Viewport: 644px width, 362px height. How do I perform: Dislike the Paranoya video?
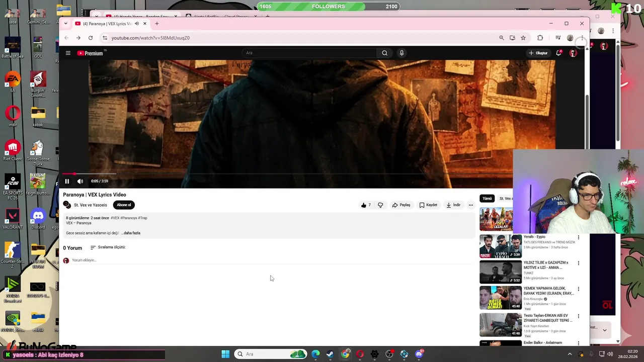coord(380,205)
